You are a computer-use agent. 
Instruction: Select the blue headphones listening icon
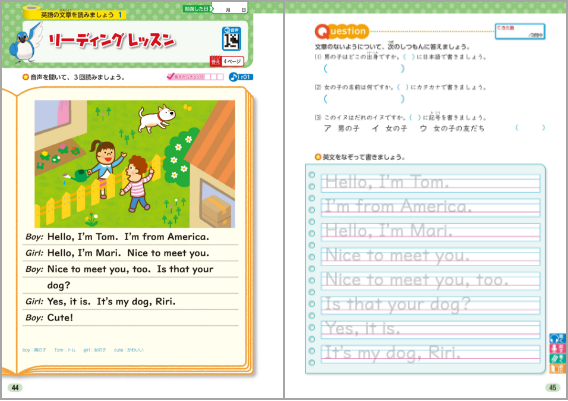click(x=557, y=338)
